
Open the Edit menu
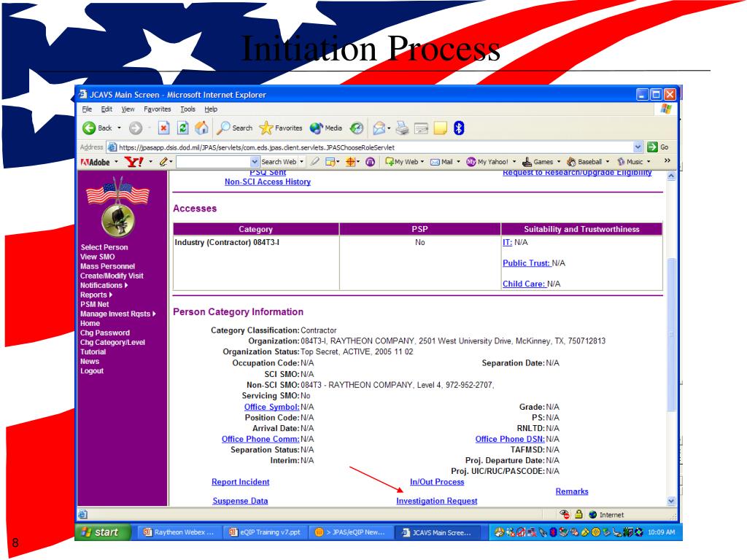click(x=107, y=109)
